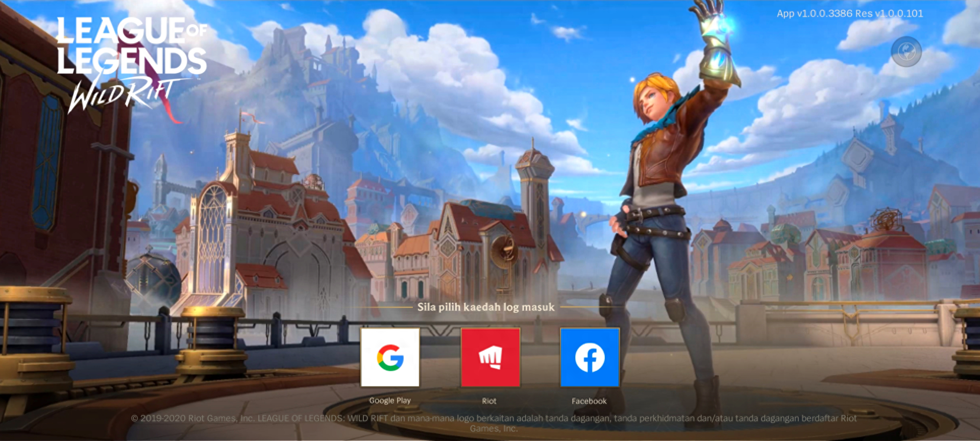Viewport: 980px width, 441px height.
Task: Sign in with the Google Play icon
Action: (390, 357)
